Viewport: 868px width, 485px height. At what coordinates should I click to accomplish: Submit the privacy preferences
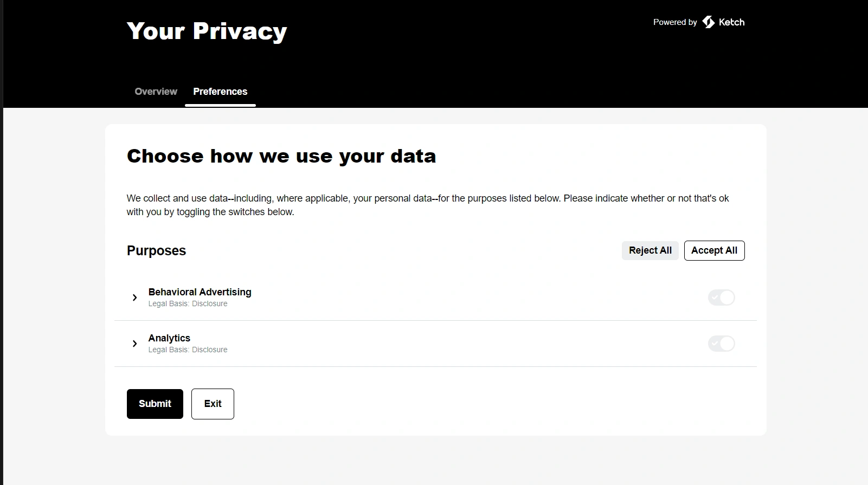click(x=155, y=404)
